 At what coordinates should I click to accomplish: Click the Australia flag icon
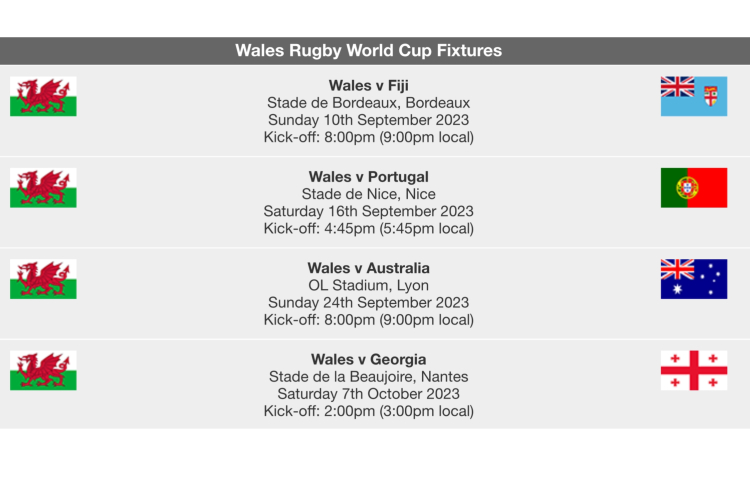[x=693, y=279]
